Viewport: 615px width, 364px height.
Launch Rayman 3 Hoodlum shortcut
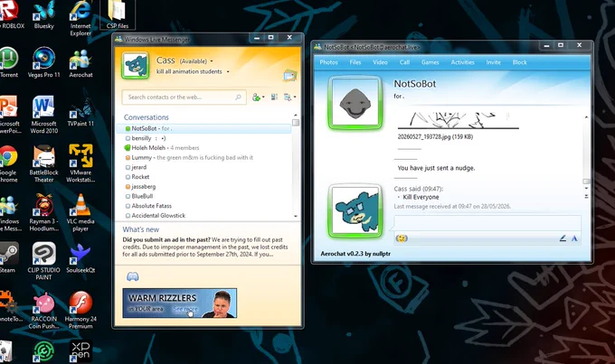(x=44, y=212)
